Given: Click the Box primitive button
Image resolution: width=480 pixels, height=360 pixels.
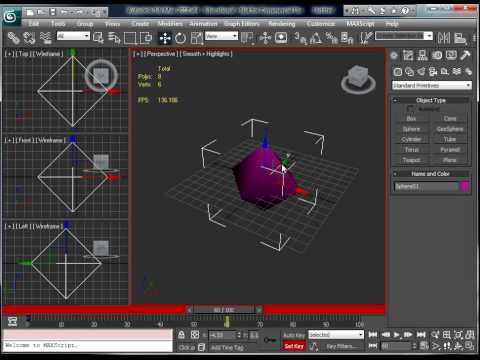Looking at the screenshot, I should (x=411, y=119).
